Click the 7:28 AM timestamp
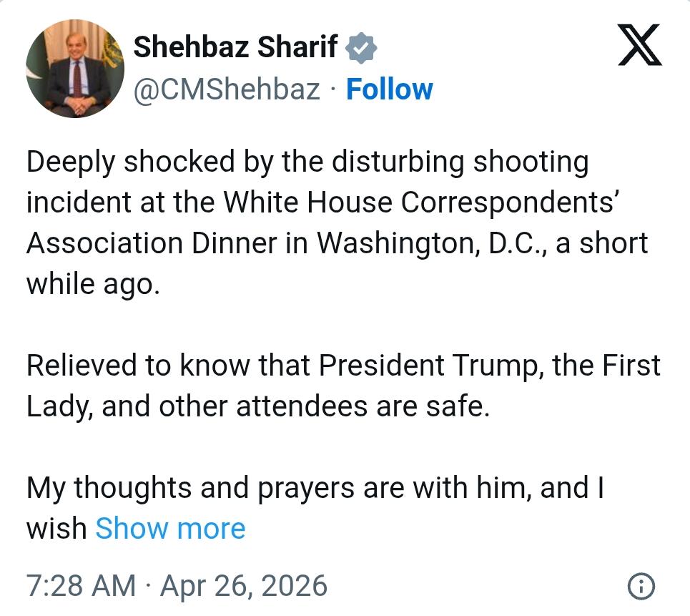This screenshot has width=690, height=616. tap(81, 587)
